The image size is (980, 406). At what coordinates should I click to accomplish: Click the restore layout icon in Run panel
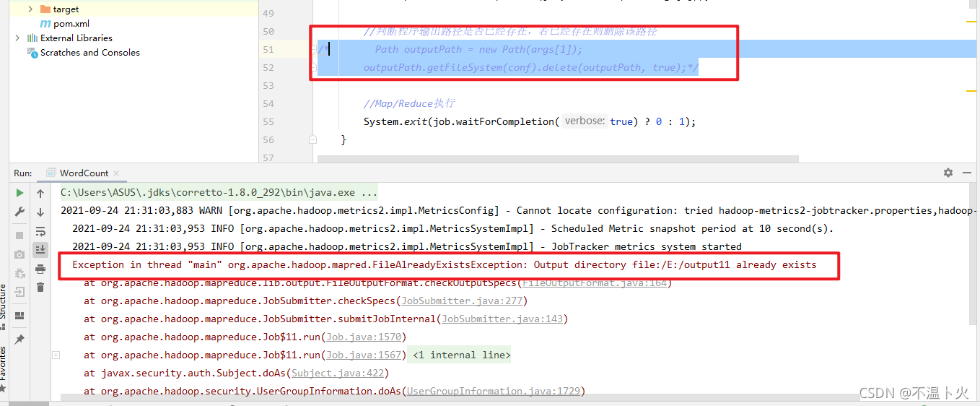19,316
